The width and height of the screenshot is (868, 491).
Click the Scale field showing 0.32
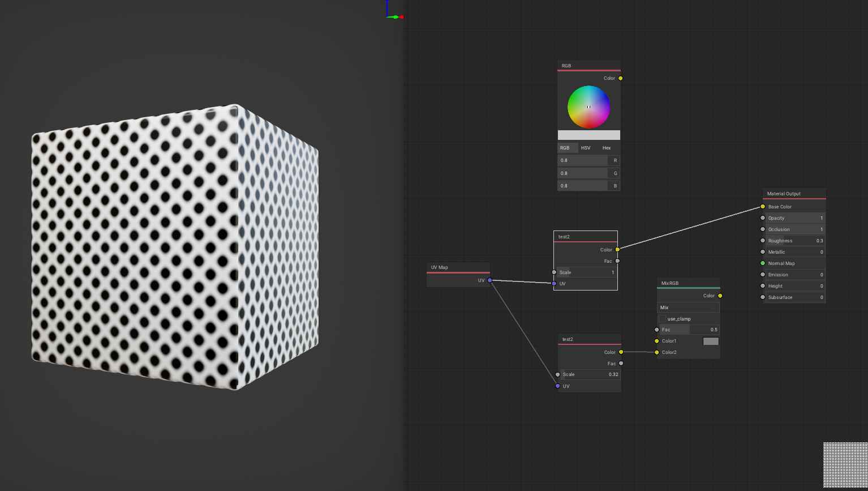click(x=589, y=374)
